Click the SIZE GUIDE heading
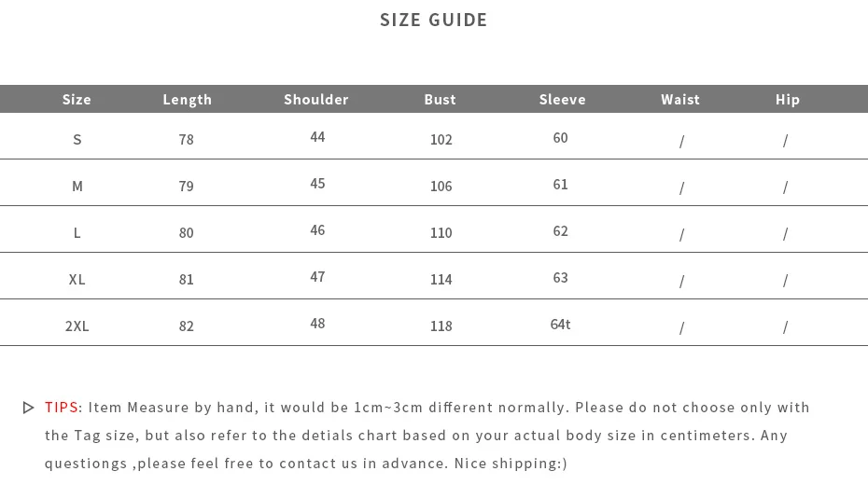The height and width of the screenshot is (485, 868). [433, 20]
